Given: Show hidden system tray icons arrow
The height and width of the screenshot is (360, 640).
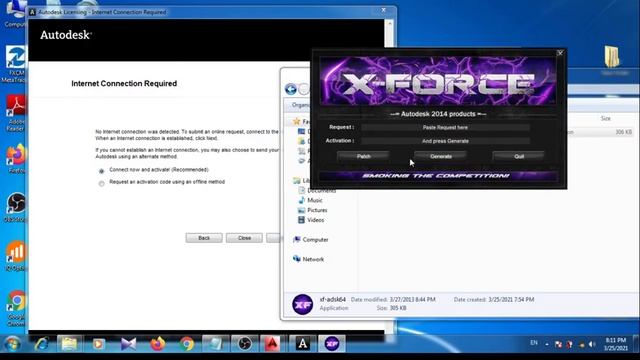Looking at the screenshot, I should pos(547,344).
